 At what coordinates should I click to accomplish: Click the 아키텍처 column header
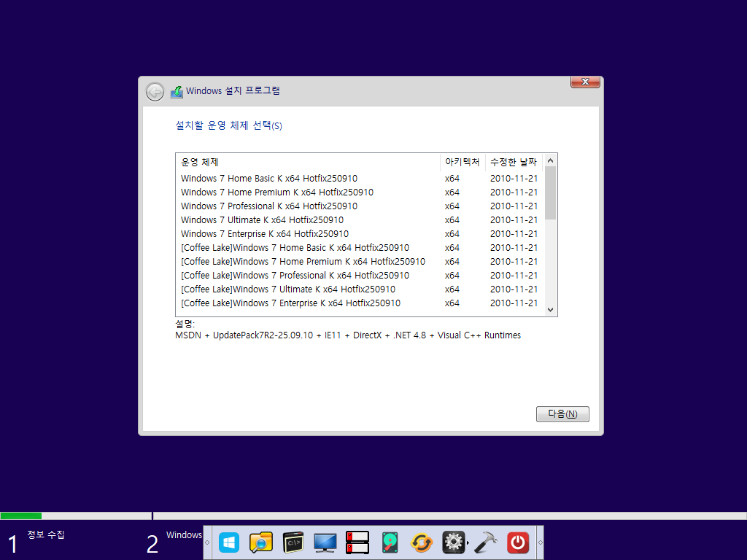462,162
